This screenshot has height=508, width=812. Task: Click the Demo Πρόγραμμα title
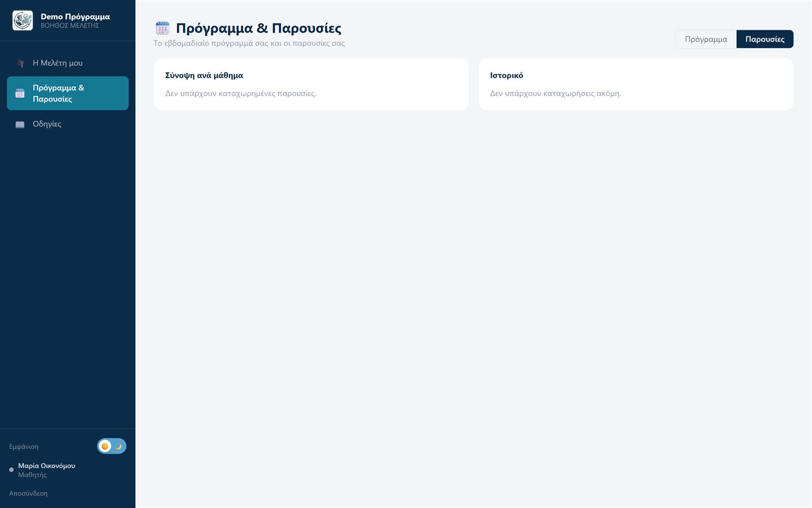click(75, 17)
